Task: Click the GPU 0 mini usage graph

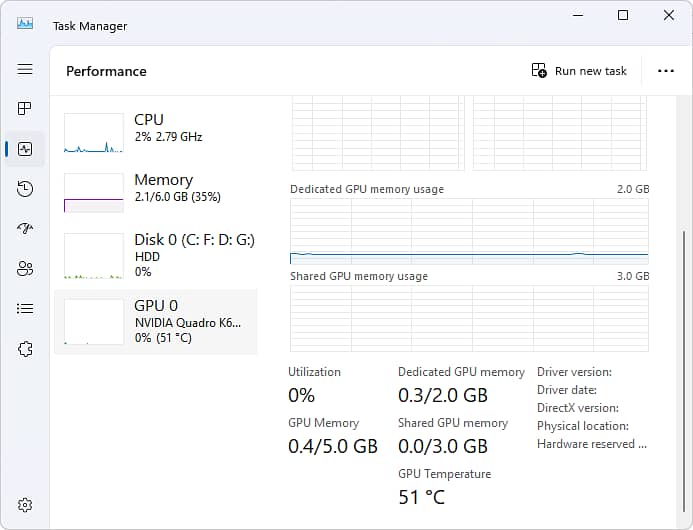Action: pyautogui.click(x=94, y=321)
